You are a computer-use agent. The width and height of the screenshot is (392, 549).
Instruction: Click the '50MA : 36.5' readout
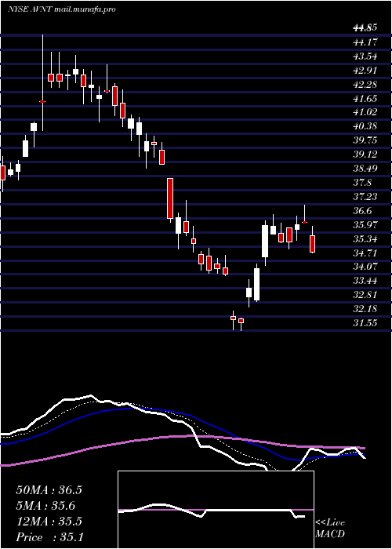[x=49, y=490]
